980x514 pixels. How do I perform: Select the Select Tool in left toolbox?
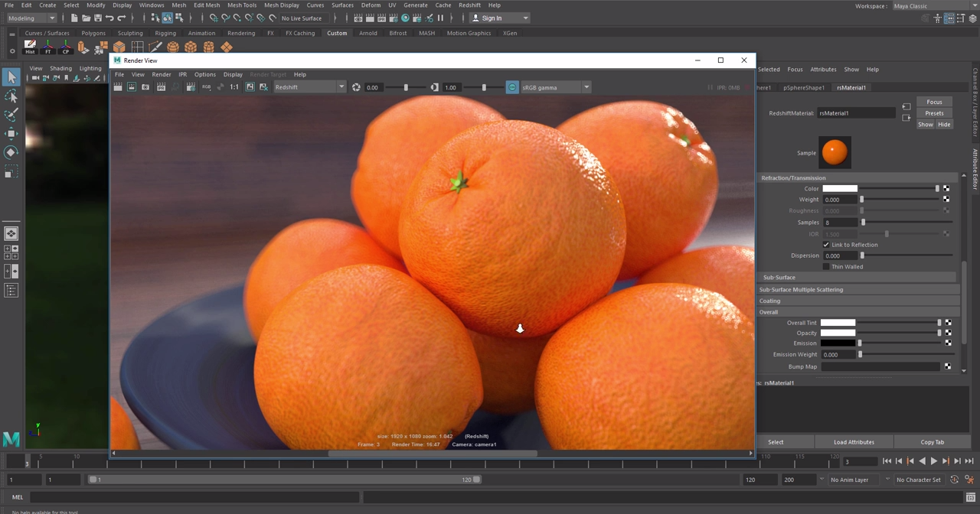(x=11, y=76)
